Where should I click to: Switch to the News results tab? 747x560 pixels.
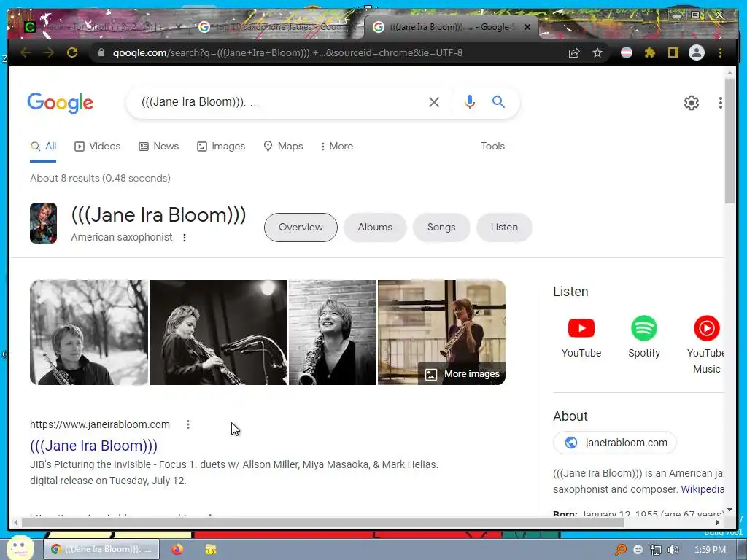click(x=158, y=146)
